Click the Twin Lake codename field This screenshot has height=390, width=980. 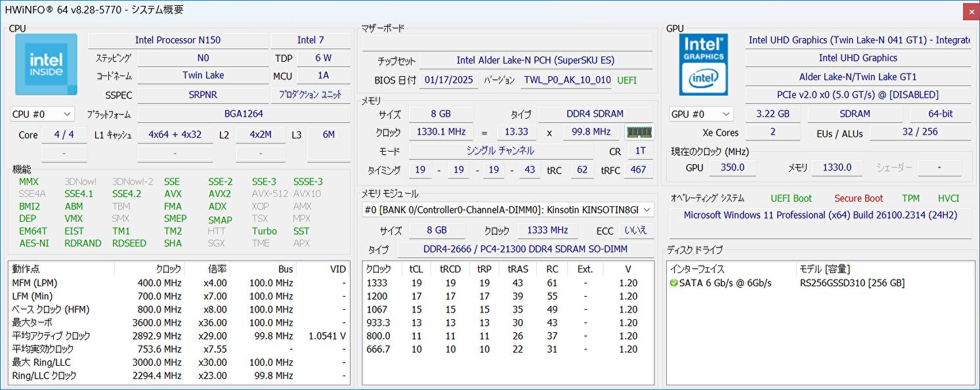(203, 76)
